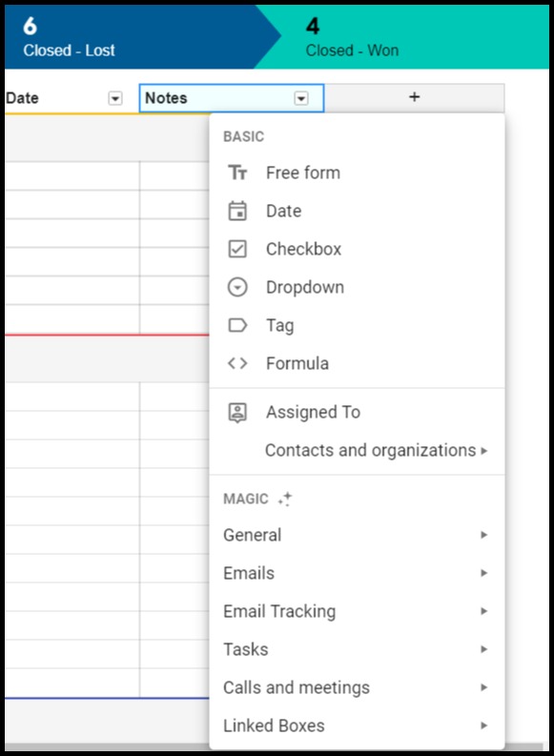The height and width of the screenshot is (756, 554).
Task: Open the Notes column dropdown arrow
Action: tap(301, 98)
